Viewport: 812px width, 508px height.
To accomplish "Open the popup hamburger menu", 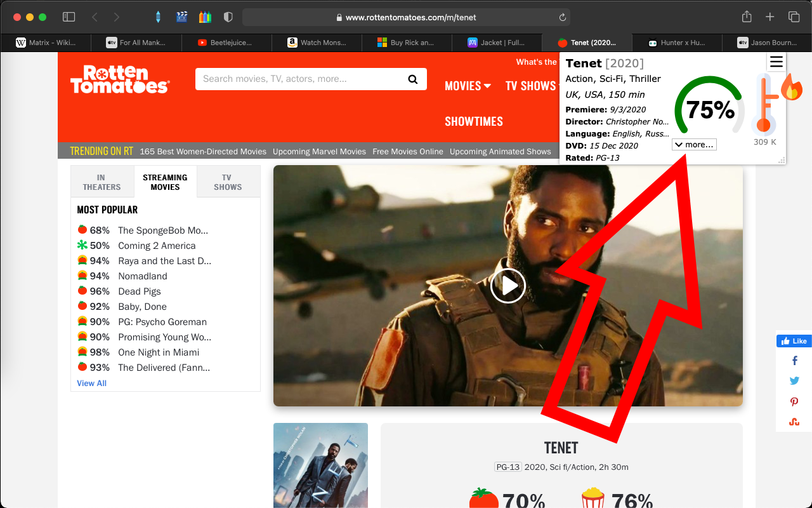I will point(776,62).
